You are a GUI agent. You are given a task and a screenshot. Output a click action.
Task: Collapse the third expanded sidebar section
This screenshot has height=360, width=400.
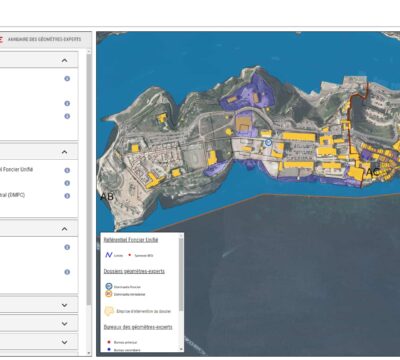(64, 229)
